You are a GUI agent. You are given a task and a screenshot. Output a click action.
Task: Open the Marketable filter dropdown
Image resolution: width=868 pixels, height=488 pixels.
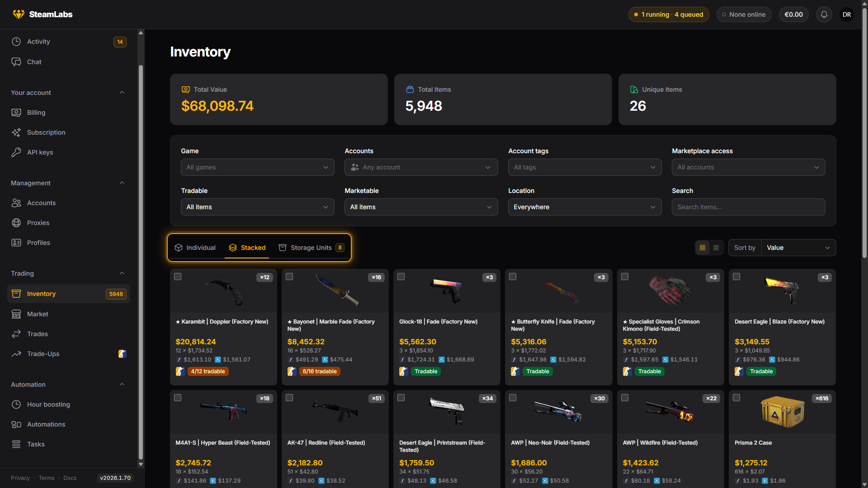pyautogui.click(x=421, y=207)
